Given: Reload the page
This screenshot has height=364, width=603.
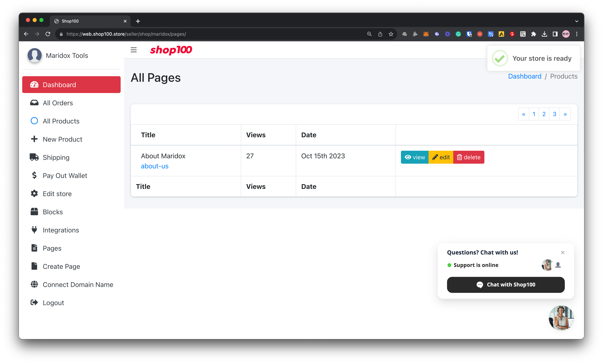Looking at the screenshot, I should [x=48, y=34].
